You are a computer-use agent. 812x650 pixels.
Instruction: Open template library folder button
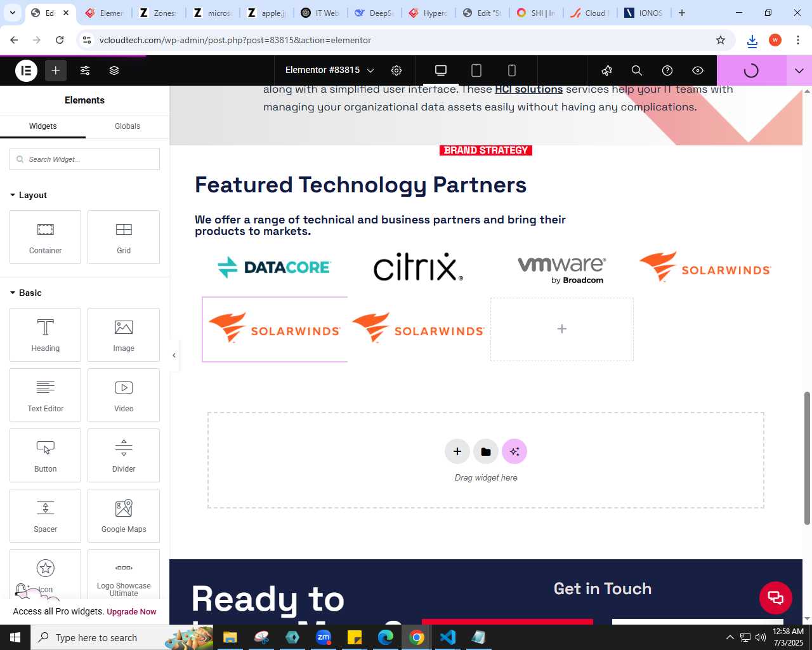point(486,451)
